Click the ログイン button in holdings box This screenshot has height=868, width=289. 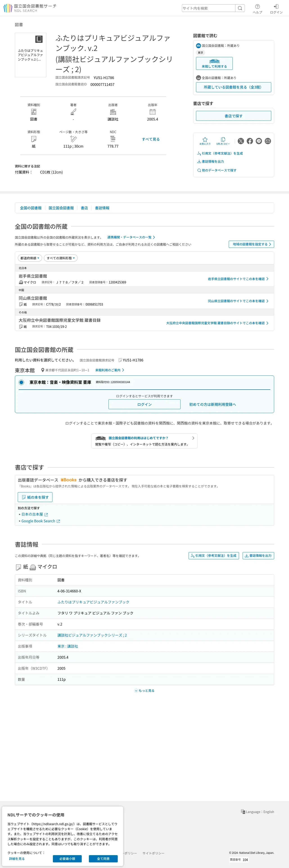pyautogui.click(x=144, y=404)
